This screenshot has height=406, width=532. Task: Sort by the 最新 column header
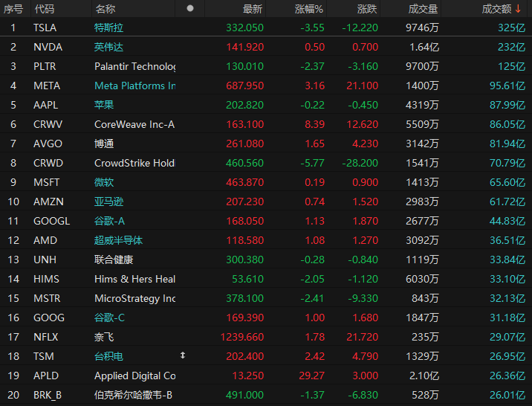(253, 9)
